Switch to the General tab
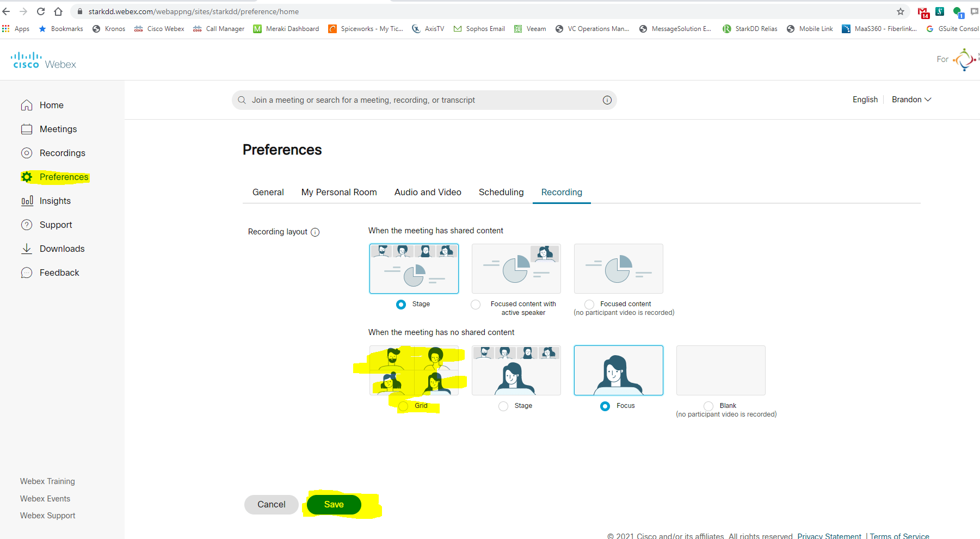 268,192
